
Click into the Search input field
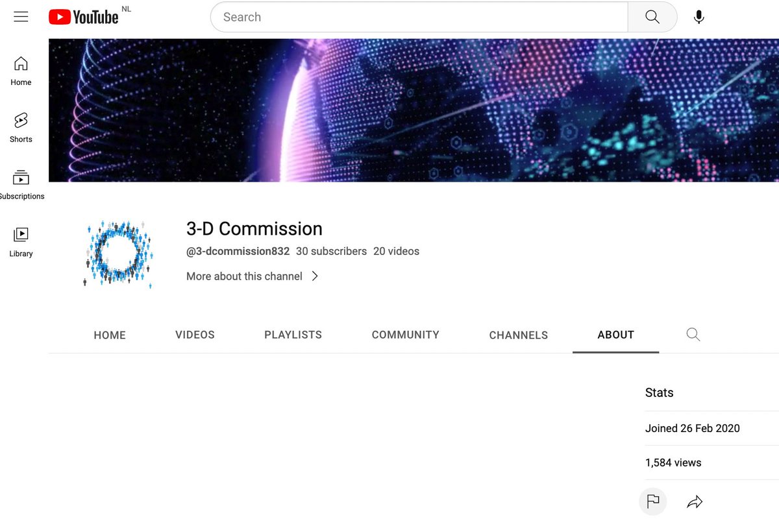point(419,18)
